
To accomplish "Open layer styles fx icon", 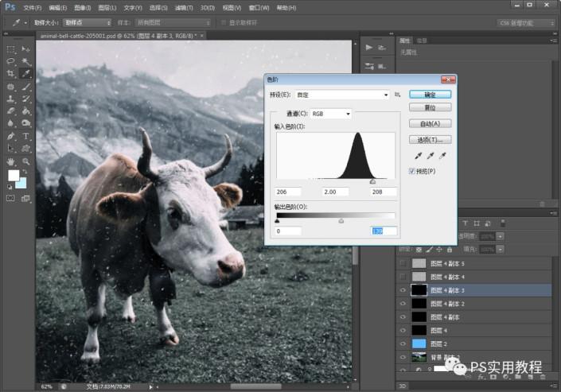I will tap(481, 377).
